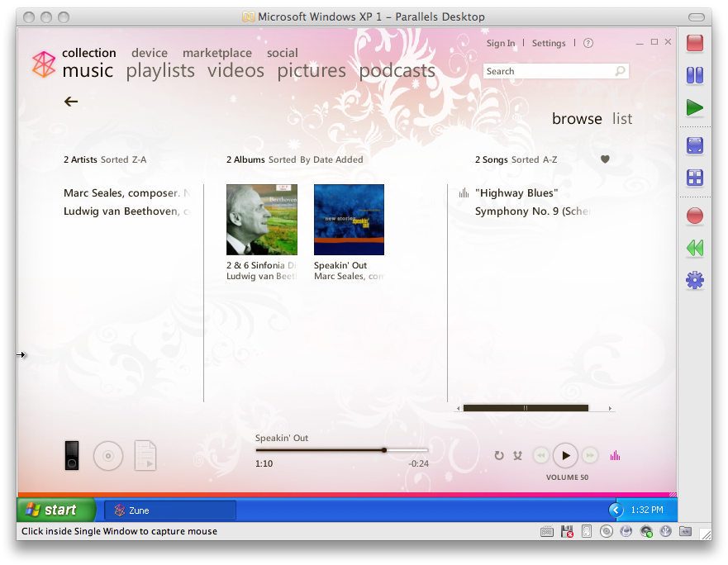Skip to next track

tap(590, 455)
